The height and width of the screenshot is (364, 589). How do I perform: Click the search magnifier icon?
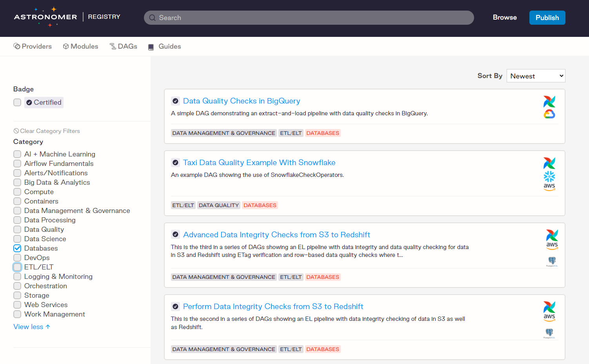point(153,18)
